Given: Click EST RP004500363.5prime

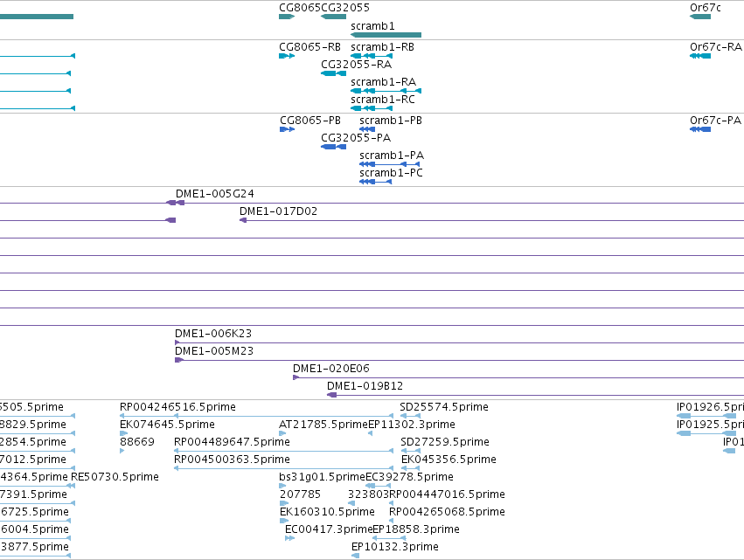Looking at the screenshot, I should click(x=232, y=460).
